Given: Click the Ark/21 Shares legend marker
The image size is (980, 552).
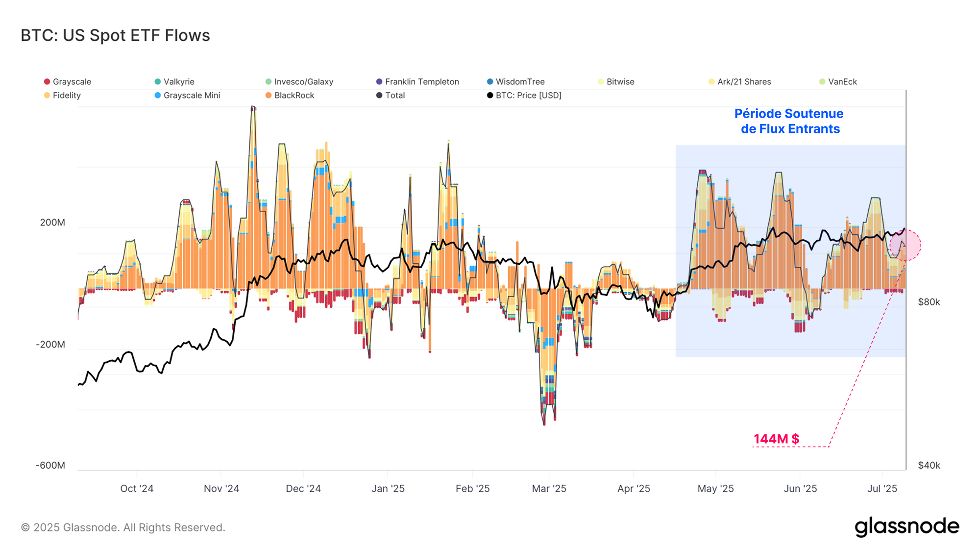Looking at the screenshot, I should point(711,82).
